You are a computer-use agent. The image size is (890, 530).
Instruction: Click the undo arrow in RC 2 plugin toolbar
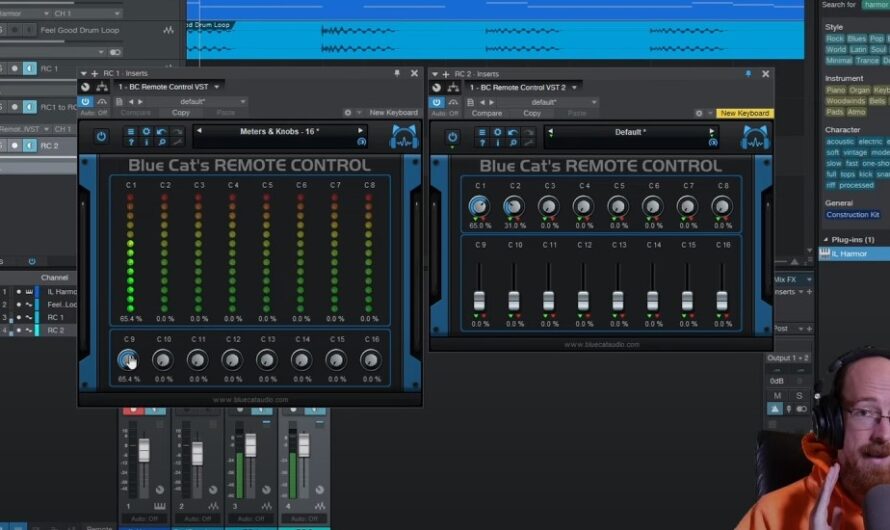[513, 132]
